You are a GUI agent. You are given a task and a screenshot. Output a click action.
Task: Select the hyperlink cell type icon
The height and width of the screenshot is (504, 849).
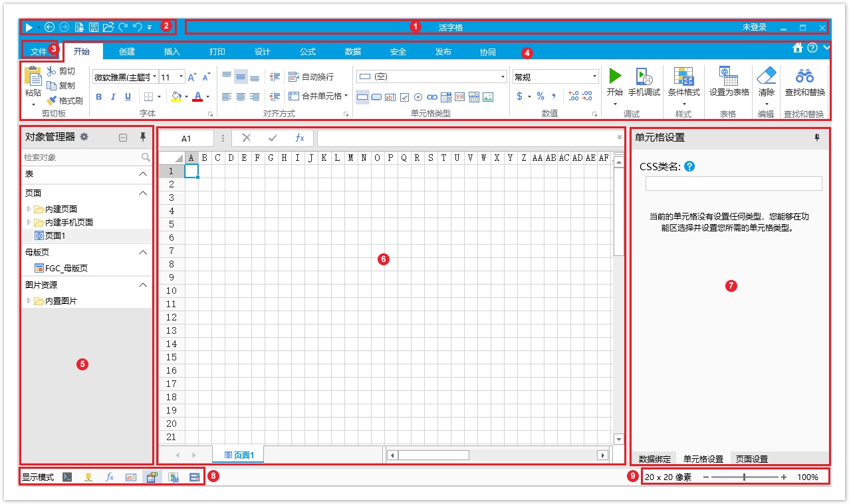pyautogui.click(x=432, y=97)
